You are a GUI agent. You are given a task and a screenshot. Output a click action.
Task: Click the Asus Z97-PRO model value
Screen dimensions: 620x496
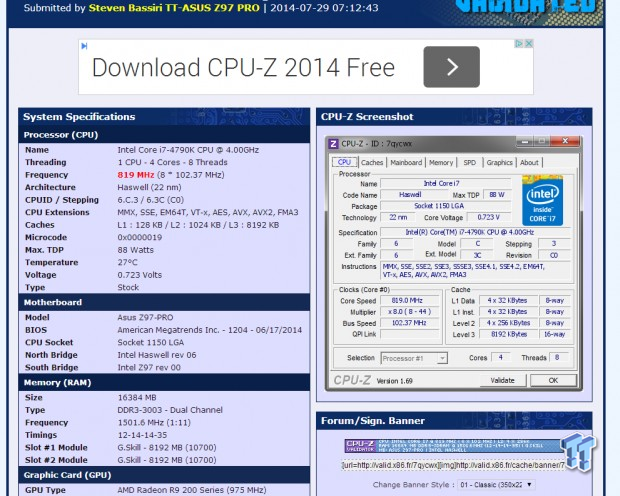pyautogui.click(x=145, y=318)
